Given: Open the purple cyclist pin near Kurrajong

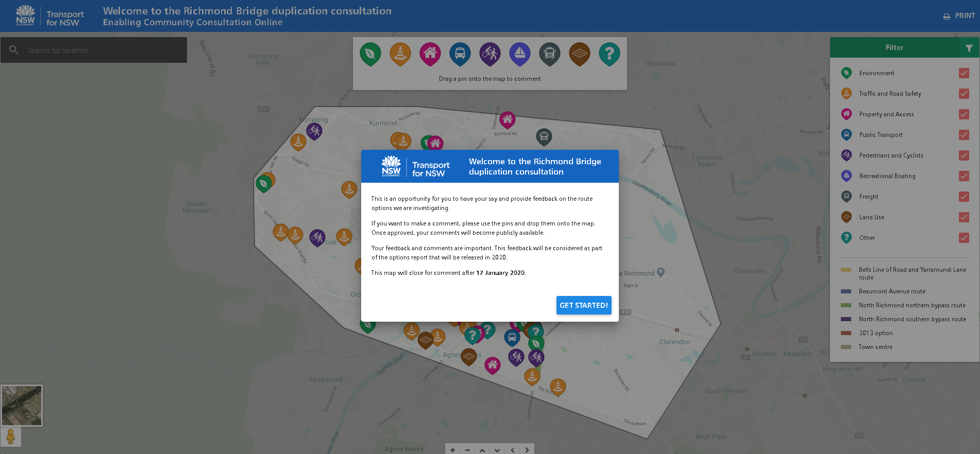Looking at the screenshot, I should (x=314, y=132).
